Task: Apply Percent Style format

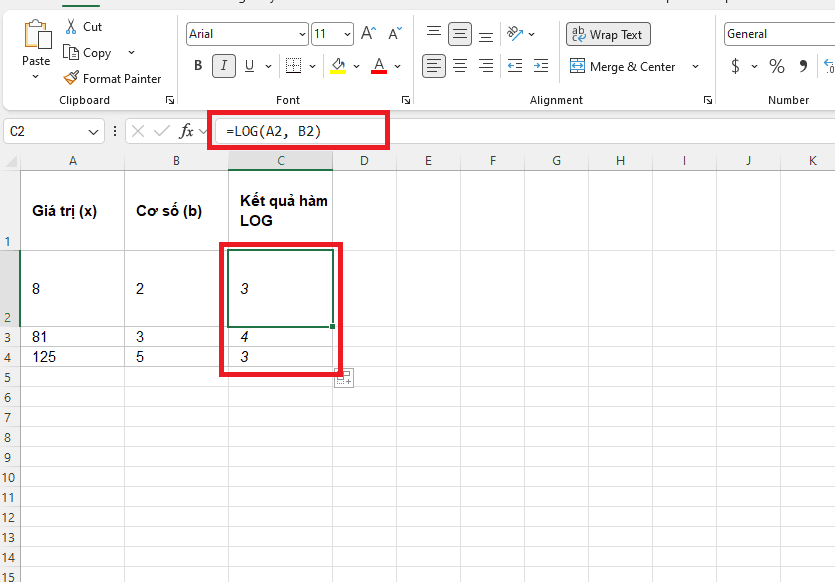Action: click(x=776, y=66)
